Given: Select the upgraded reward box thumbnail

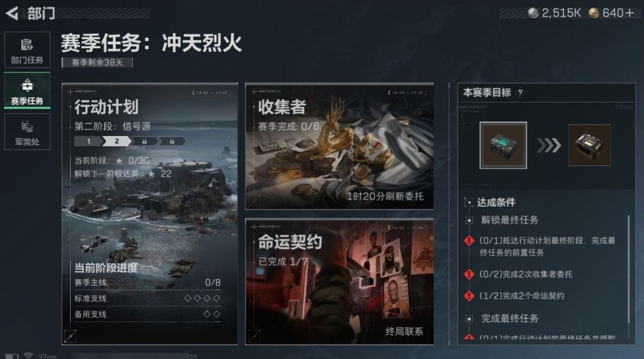Looking at the screenshot, I should [x=589, y=145].
